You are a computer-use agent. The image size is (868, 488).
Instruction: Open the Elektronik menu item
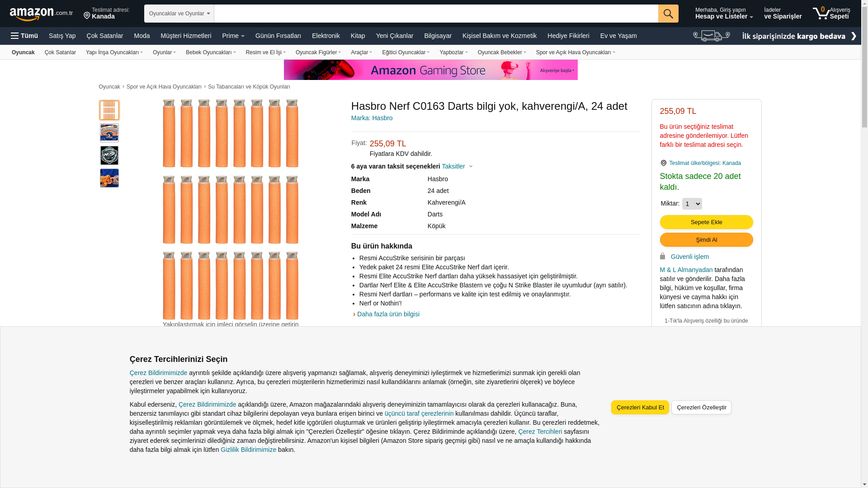[325, 36]
